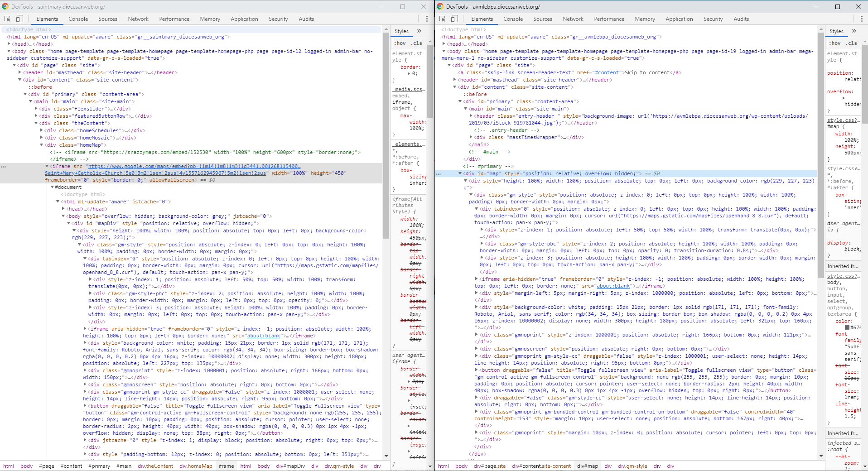Follow the #content href link in skip-link anchor
This screenshot has height=471, width=868.
(x=607, y=72)
